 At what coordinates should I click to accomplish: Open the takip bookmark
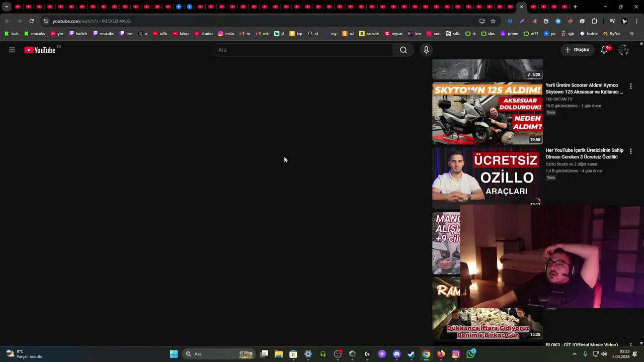point(181,34)
